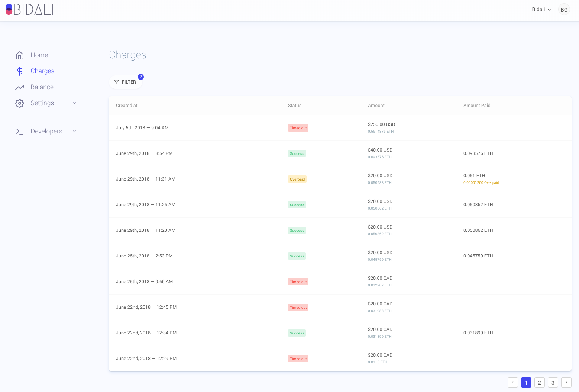Click the Charges dollar sign icon
This screenshot has height=392, width=579.
(x=20, y=71)
